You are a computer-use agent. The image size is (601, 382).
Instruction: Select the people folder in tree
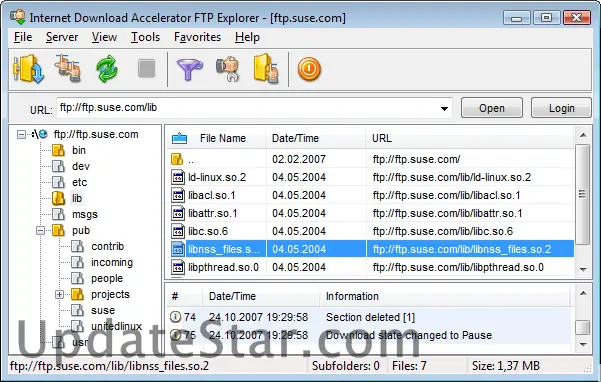107,279
